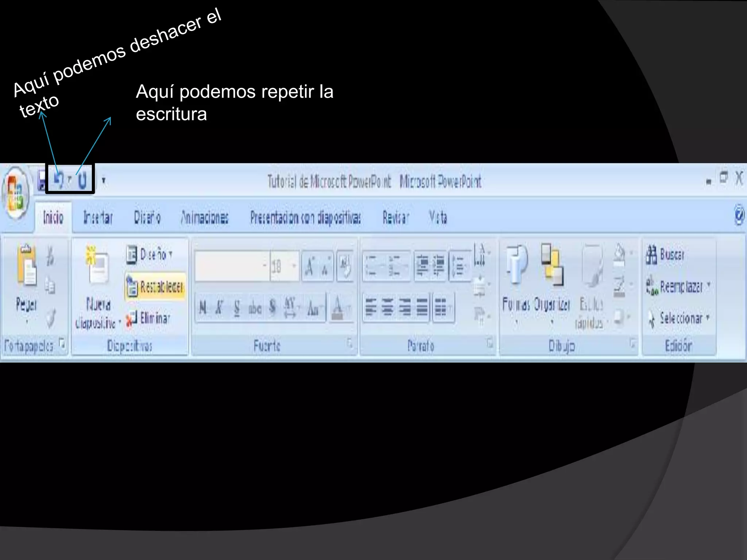
Task: Center the paragraph text
Action: click(x=388, y=308)
